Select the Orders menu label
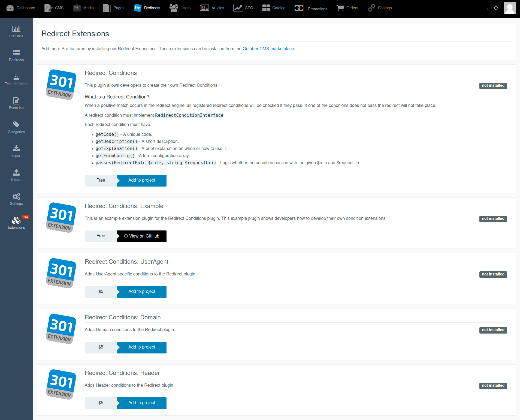 (x=352, y=8)
